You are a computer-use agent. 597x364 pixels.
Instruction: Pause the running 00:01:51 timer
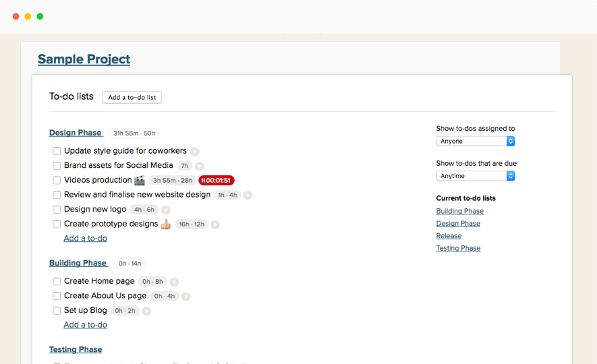(x=217, y=180)
